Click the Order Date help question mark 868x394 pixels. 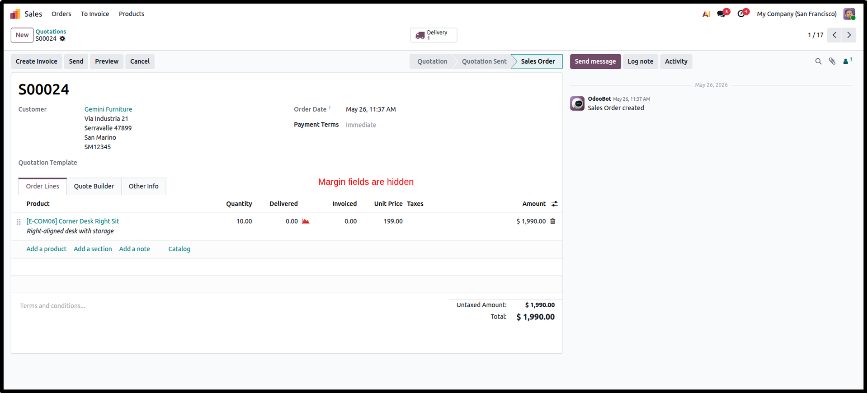click(x=330, y=108)
